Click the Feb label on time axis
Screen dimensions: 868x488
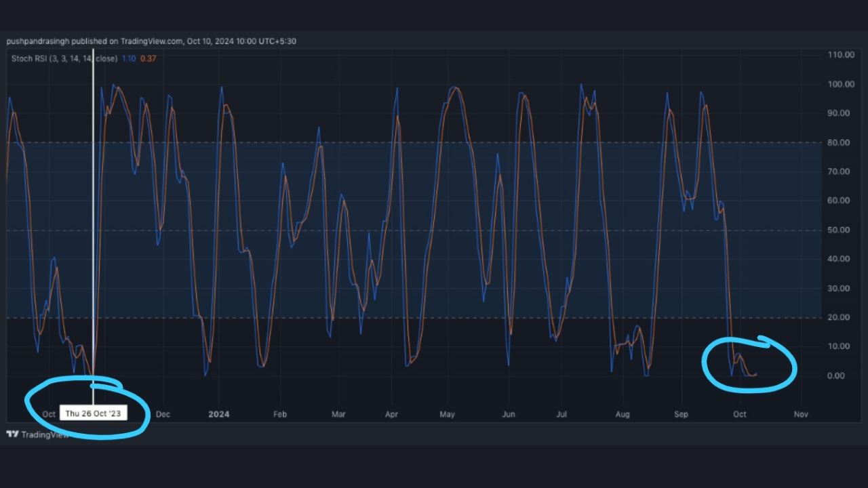click(280, 414)
